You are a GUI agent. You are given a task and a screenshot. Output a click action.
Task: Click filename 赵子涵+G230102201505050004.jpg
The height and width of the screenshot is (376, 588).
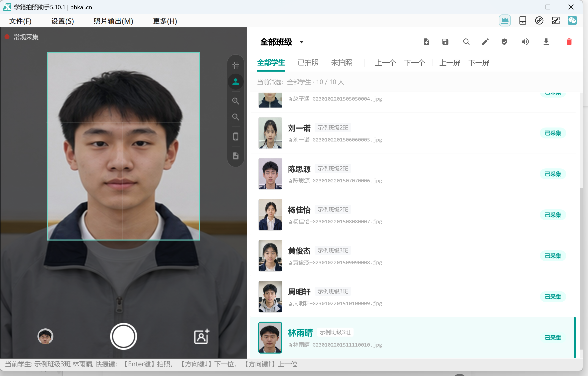point(337,99)
